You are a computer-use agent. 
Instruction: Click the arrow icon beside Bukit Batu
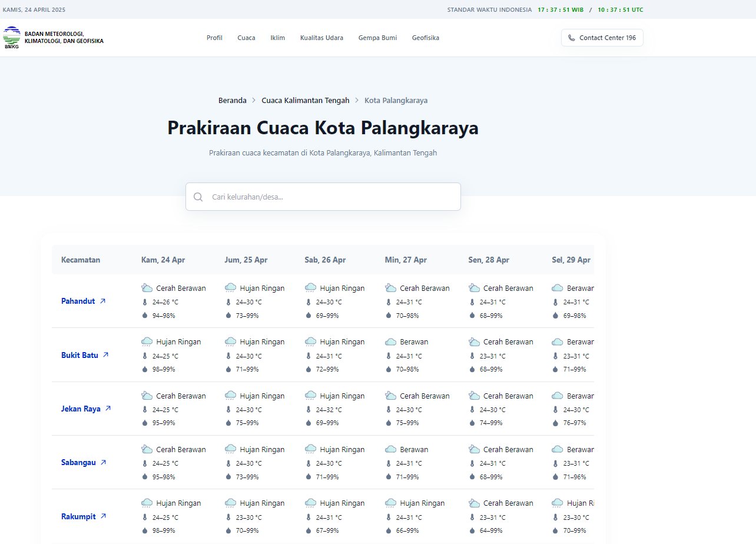(x=106, y=355)
